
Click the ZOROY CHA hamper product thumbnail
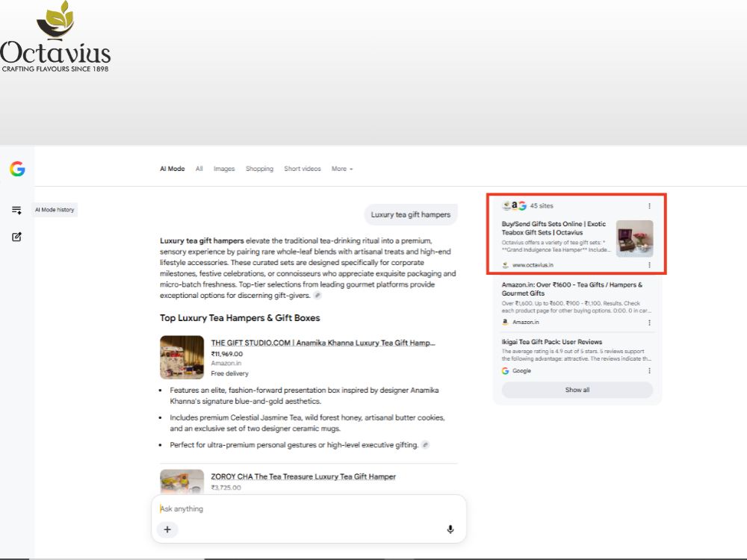(182, 482)
